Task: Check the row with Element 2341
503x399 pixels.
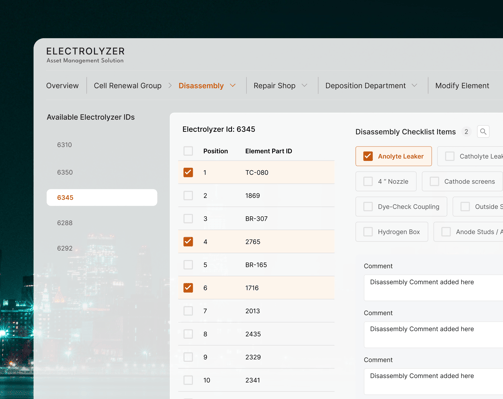Action: (x=188, y=380)
